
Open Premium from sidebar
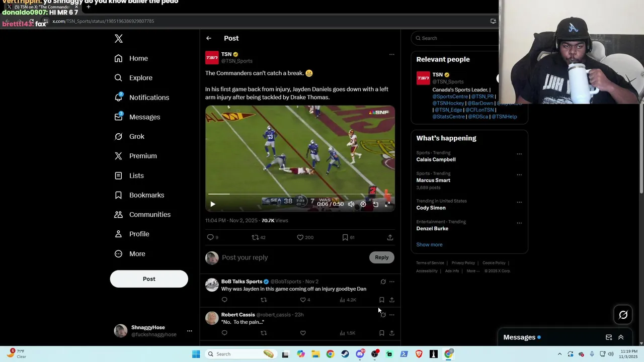136,156
